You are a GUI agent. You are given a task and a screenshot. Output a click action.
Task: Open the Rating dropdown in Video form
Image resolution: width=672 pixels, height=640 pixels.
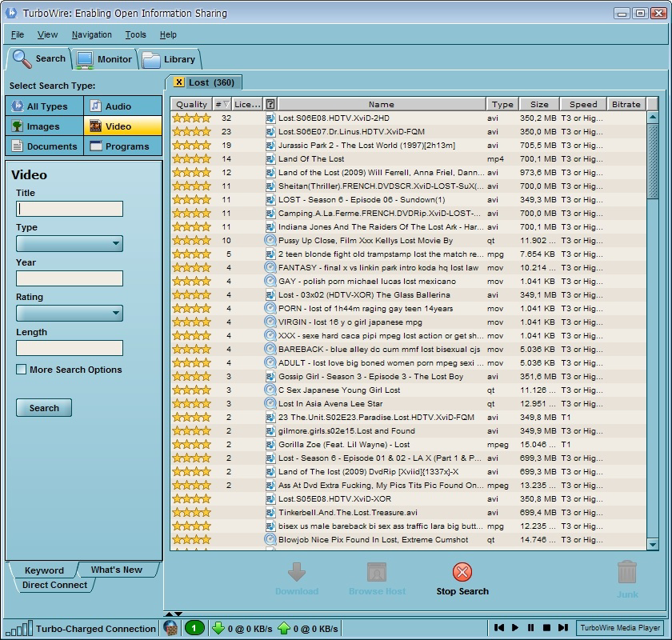[70, 313]
